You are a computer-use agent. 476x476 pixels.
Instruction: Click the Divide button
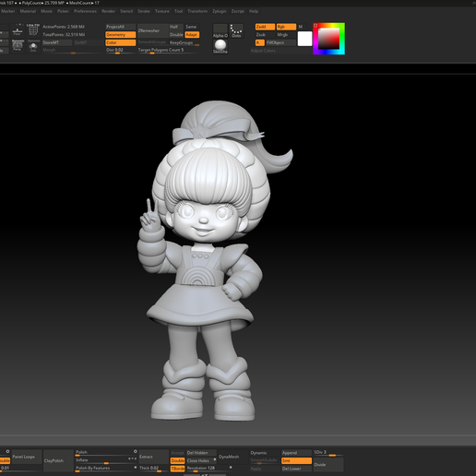[328, 465]
